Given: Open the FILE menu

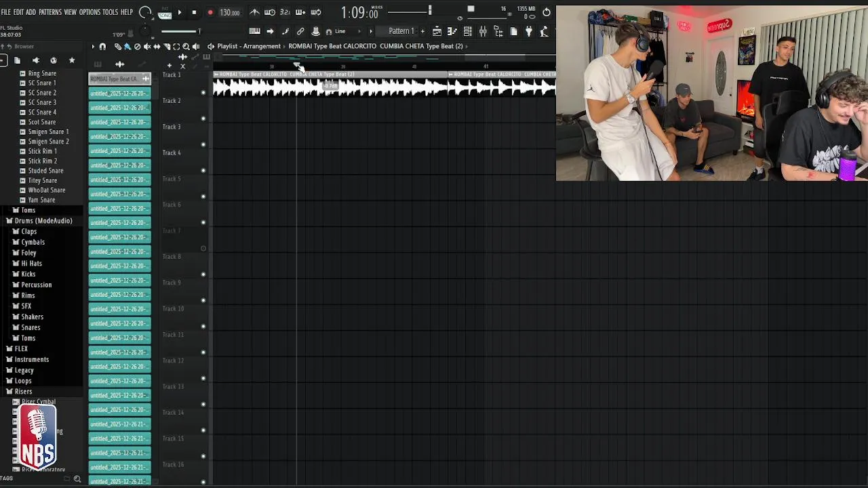Looking at the screenshot, I should pyautogui.click(x=5, y=12).
